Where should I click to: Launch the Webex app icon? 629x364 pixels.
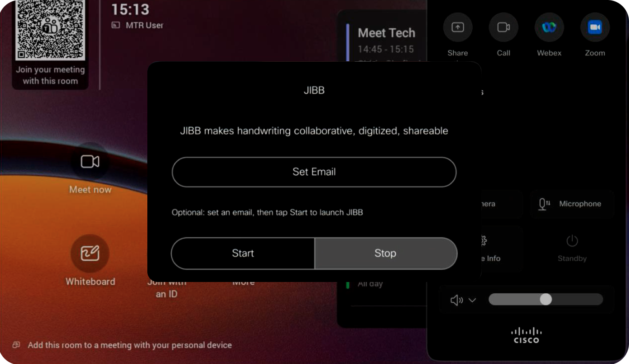[549, 27]
